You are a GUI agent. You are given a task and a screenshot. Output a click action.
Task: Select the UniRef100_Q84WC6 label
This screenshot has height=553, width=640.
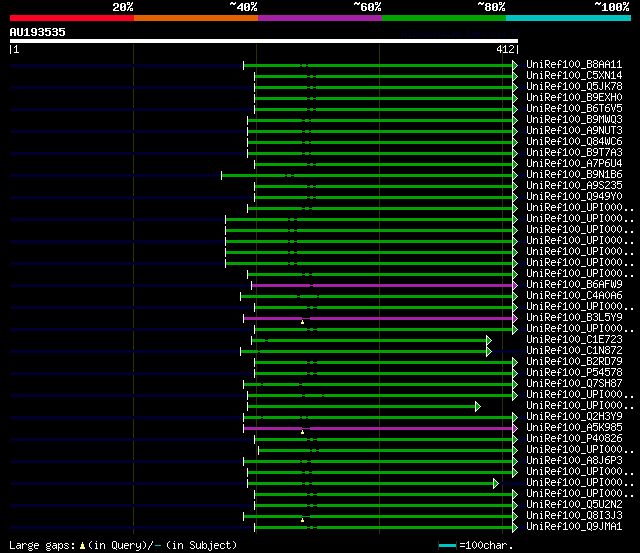click(x=574, y=142)
